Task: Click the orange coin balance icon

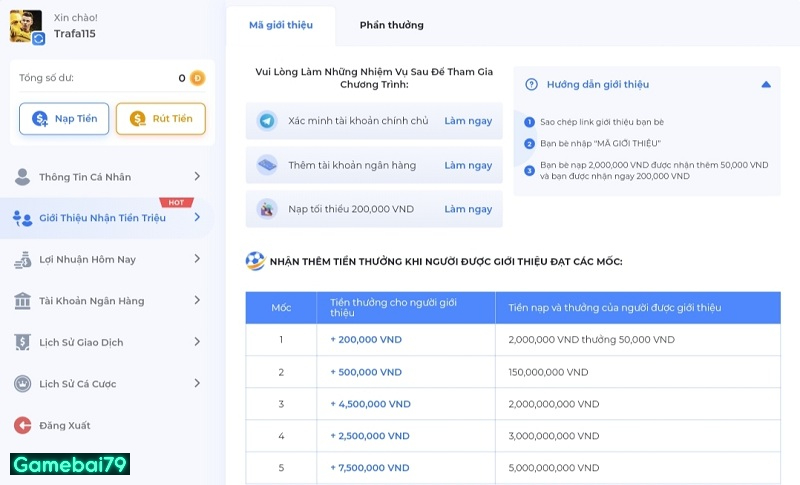Action: (x=197, y=78)
